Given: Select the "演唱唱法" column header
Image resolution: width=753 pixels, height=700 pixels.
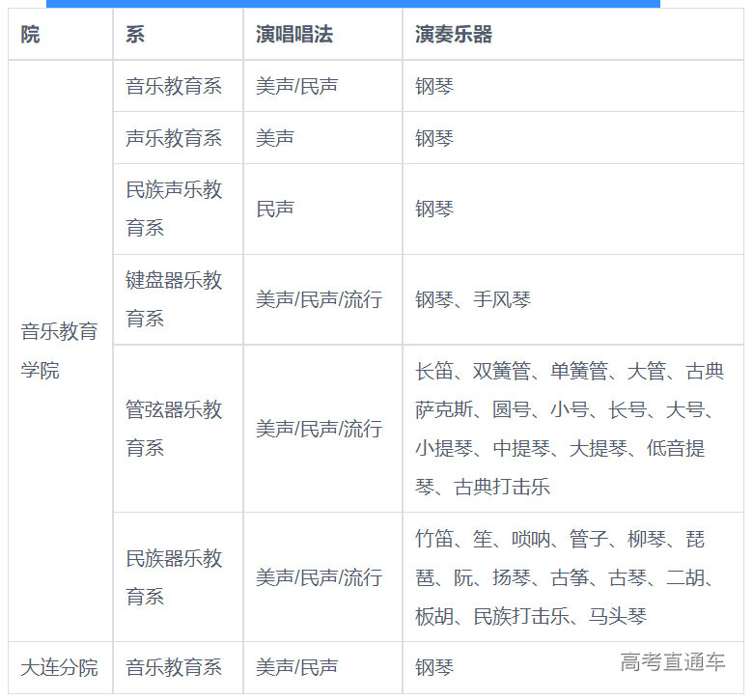Looking at the screenshot, I should click(293, 35).
